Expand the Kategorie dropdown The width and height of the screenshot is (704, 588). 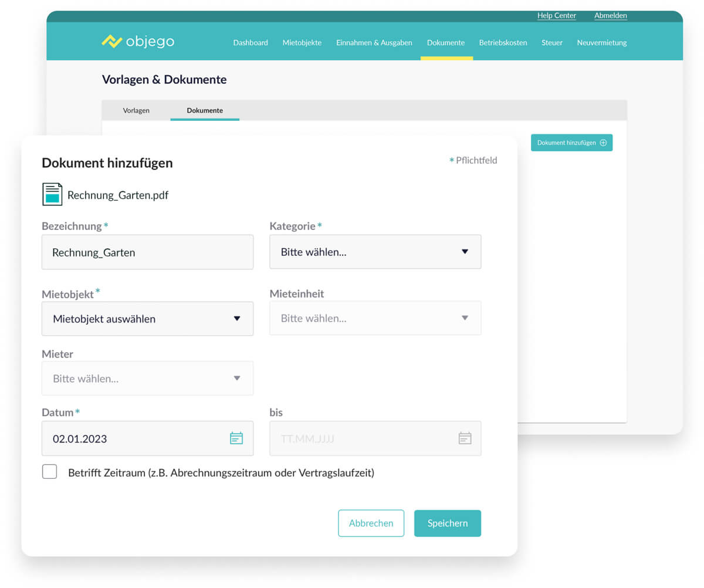tap(375, 252)
